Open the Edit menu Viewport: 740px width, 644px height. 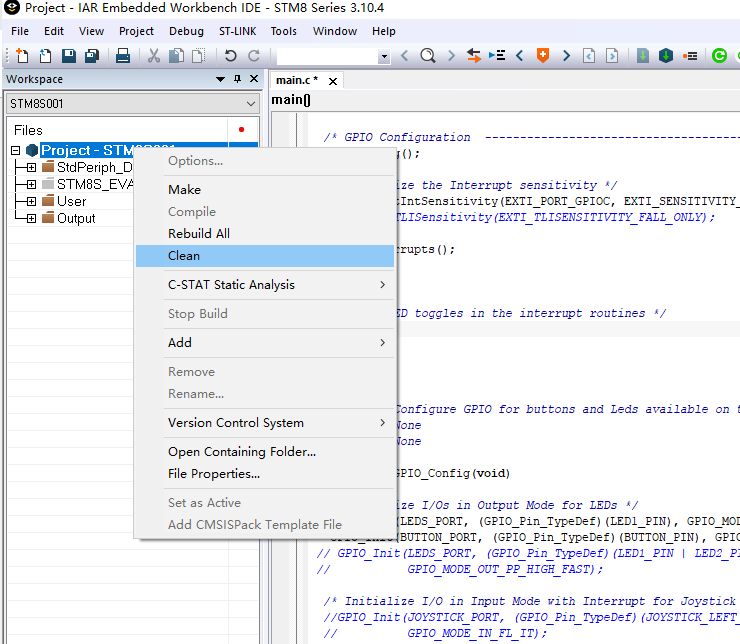pos(54,31)
